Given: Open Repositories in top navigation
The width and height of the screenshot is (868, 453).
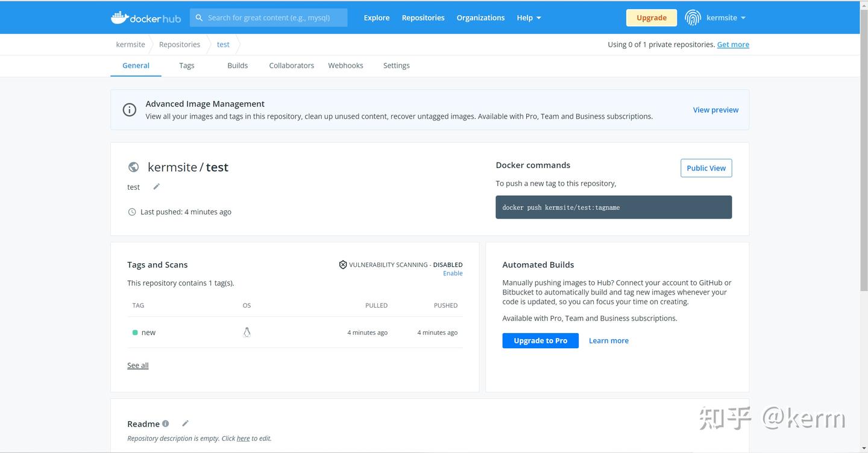Looking at the screenshot, I should point(423,17).
